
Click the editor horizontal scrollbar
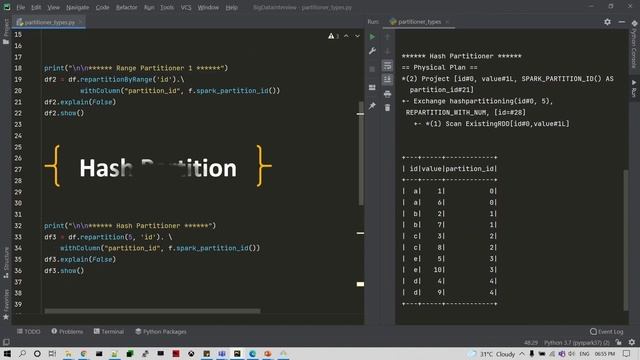pyautogui.click(x=152, y=311)
